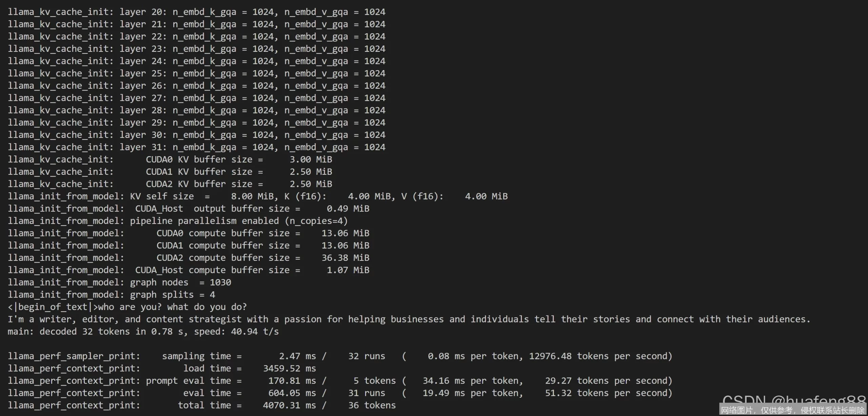Screen dimensions: 868x416
Task: Click the 'graph splits = 4' line
Action: 112,295
